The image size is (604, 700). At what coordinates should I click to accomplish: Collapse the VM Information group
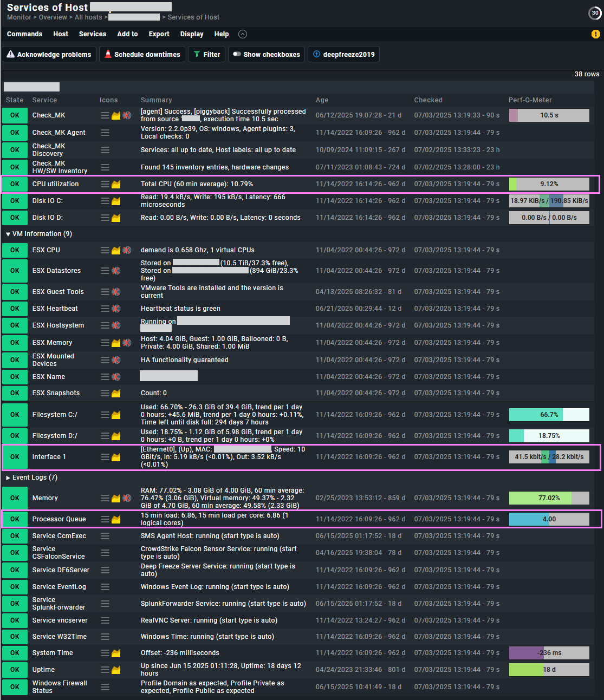[8, 234]
